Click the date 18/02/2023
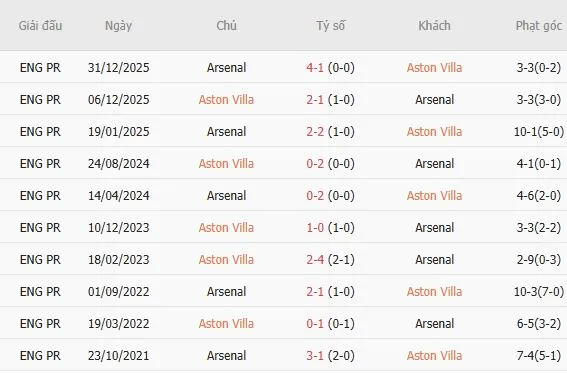Image resolution: width=567 pixels, height=373 pixels. click(119, 260)
